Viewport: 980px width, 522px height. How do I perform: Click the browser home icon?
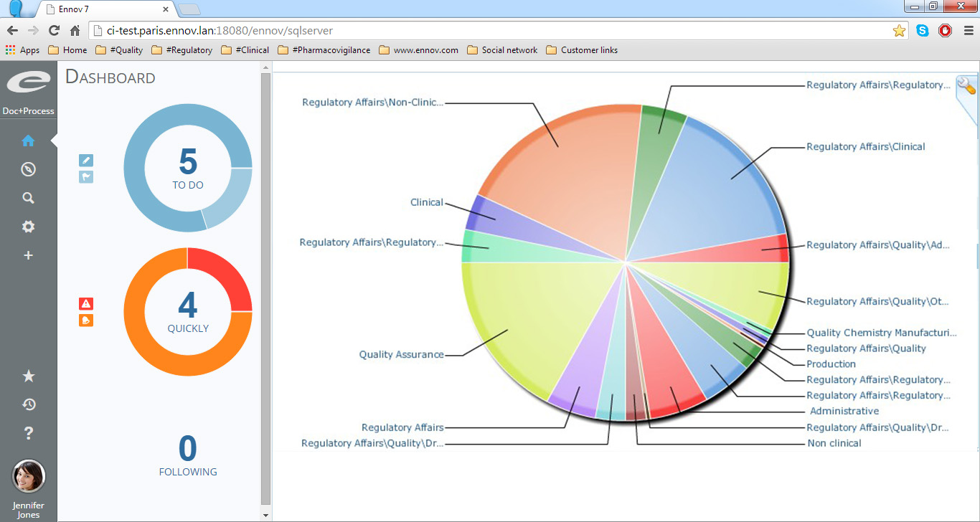tap(75, 31)
